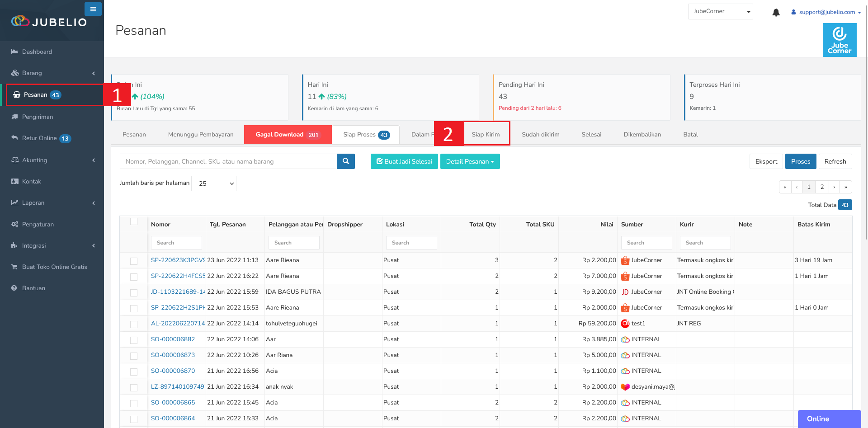Check the AL-202206220714 order row
Screen dimensions: 868x428
click(x=134, y=324)
